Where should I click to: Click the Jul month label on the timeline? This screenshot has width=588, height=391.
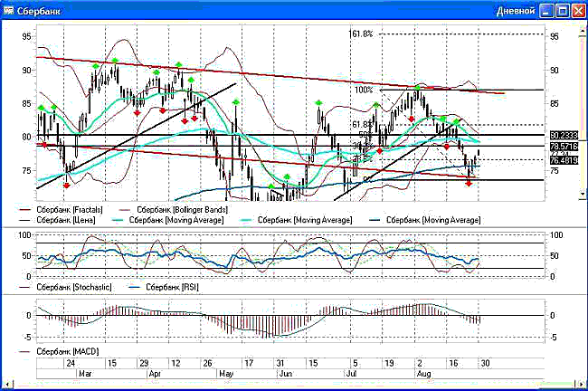(351, 374)
